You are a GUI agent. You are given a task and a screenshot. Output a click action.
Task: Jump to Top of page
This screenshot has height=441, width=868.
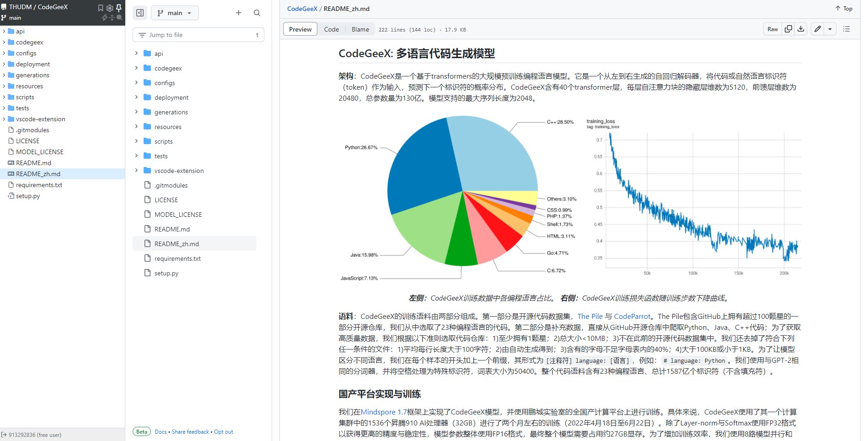coord(844,8)
